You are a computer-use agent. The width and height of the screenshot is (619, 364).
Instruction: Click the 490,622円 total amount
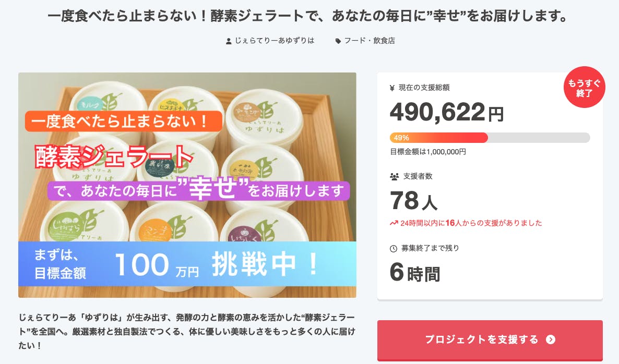pos(447,112)
